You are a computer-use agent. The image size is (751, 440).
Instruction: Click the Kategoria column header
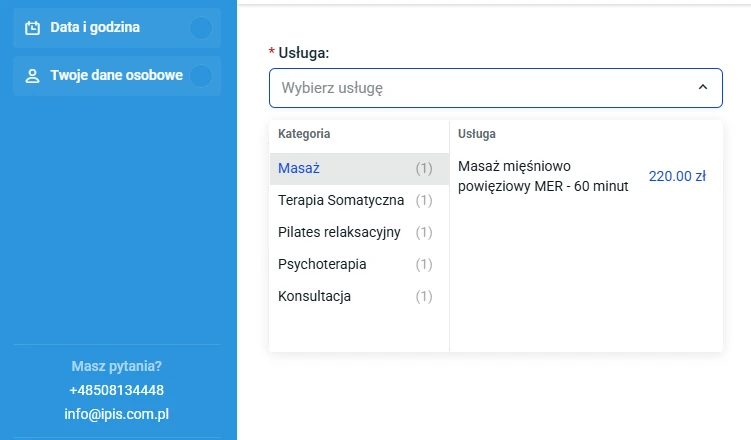coord(304,134)
